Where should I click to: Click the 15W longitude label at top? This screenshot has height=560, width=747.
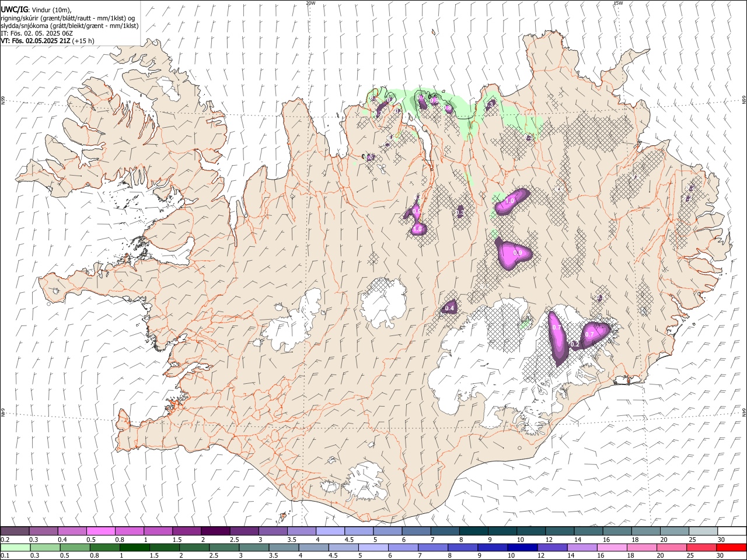[x=618, y=3]
